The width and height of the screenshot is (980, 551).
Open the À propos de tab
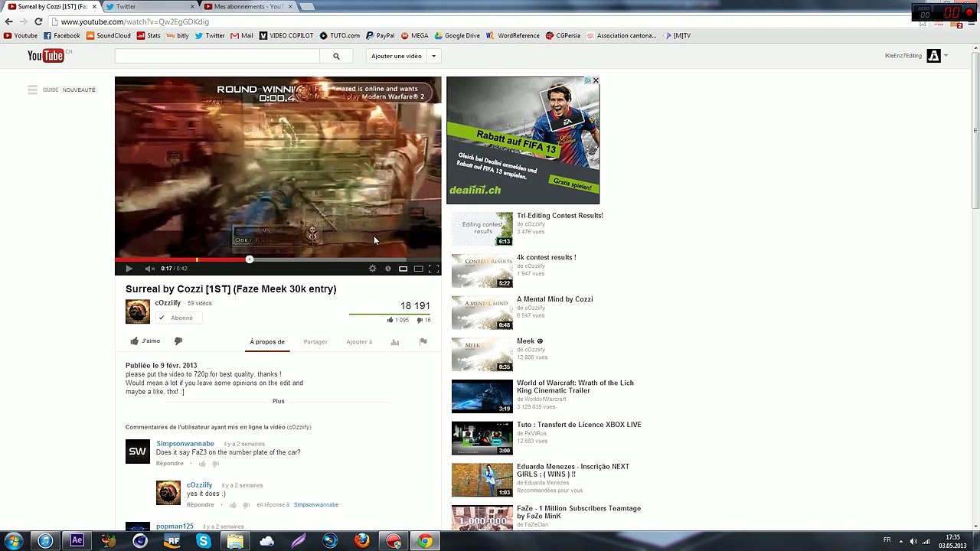pyautogui.click(x=267, y=342)
